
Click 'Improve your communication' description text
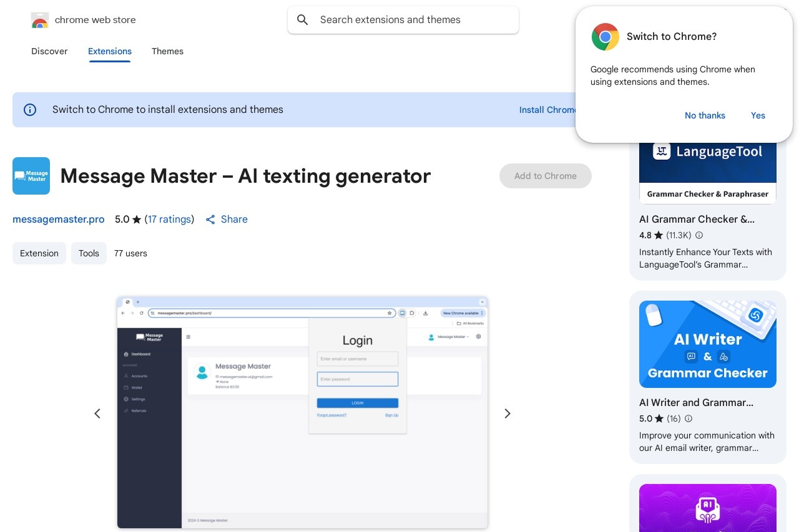tap(707, 442)
